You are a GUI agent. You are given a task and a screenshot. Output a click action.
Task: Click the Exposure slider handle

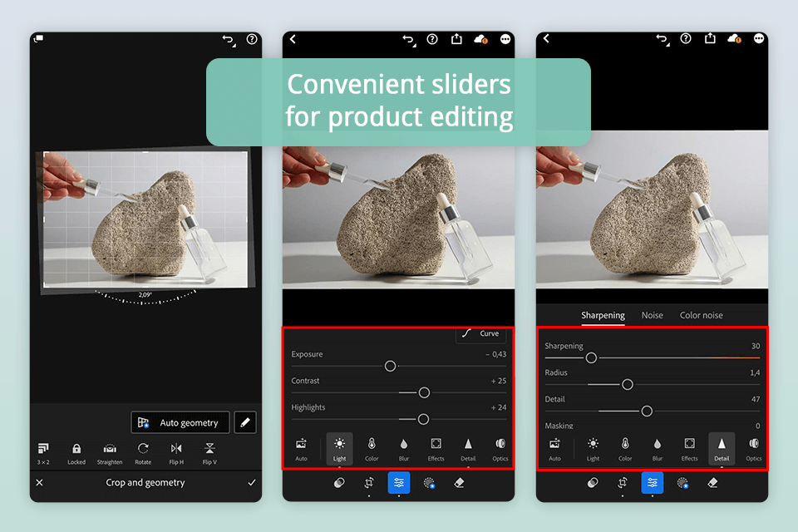(391, 366)
